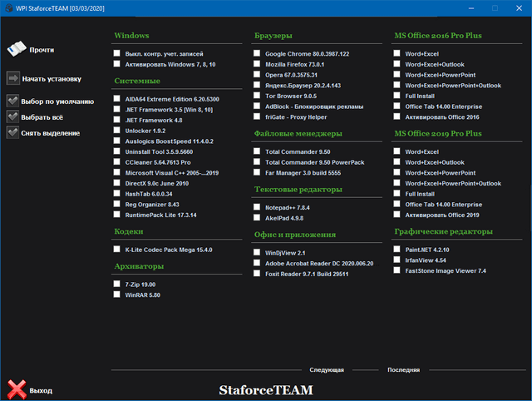Tick Full Install under MS Office 2016
This screenshot has width=532, height=401.
(x=397, y=96)
